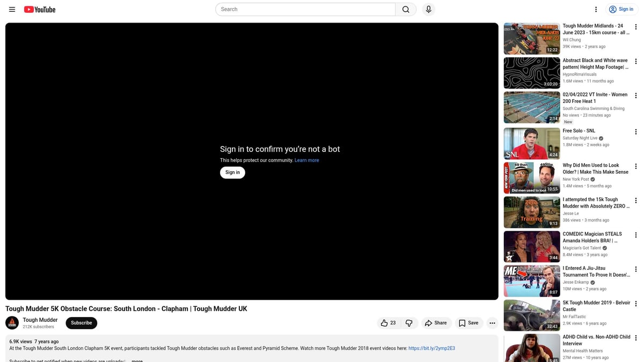Open Tough Mudder Midlands video thumbnail
The width and height of the screenshot is (644, 362).
[532, 39]
